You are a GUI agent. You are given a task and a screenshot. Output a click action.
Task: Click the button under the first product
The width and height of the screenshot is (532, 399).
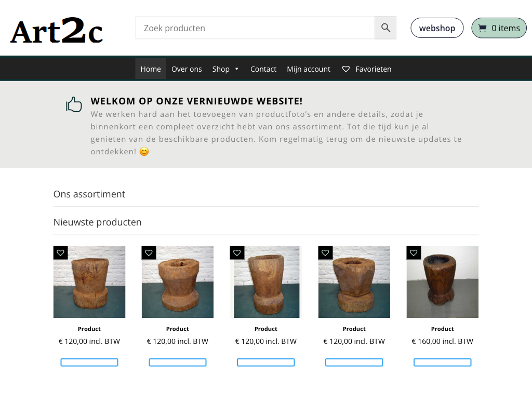(x=89, y=362)
